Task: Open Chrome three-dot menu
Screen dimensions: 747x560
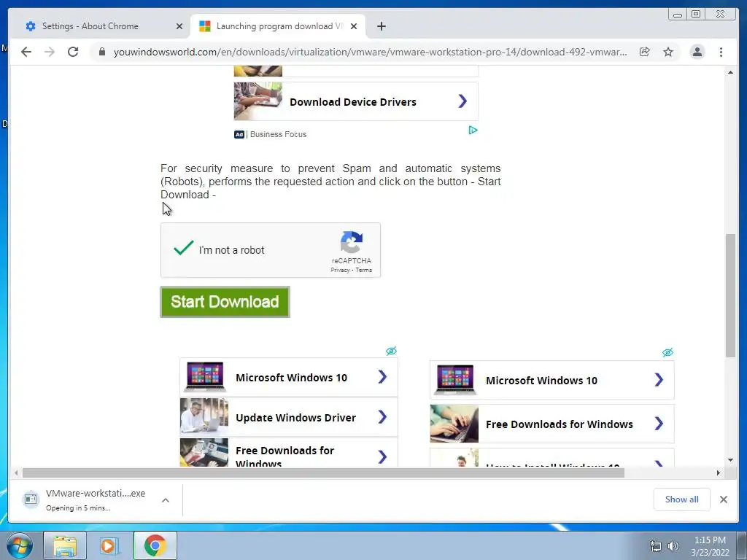Action: tap(721, 52)
